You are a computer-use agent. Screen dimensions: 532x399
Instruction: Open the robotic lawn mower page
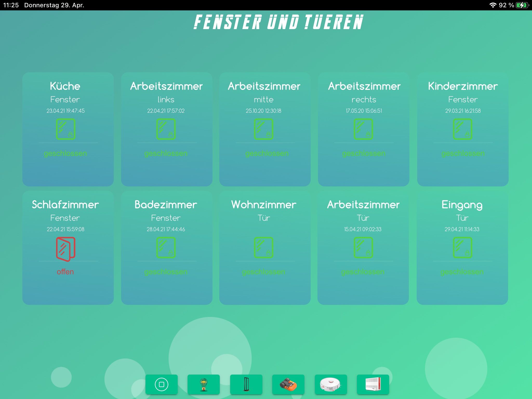[x=288, y=384]
